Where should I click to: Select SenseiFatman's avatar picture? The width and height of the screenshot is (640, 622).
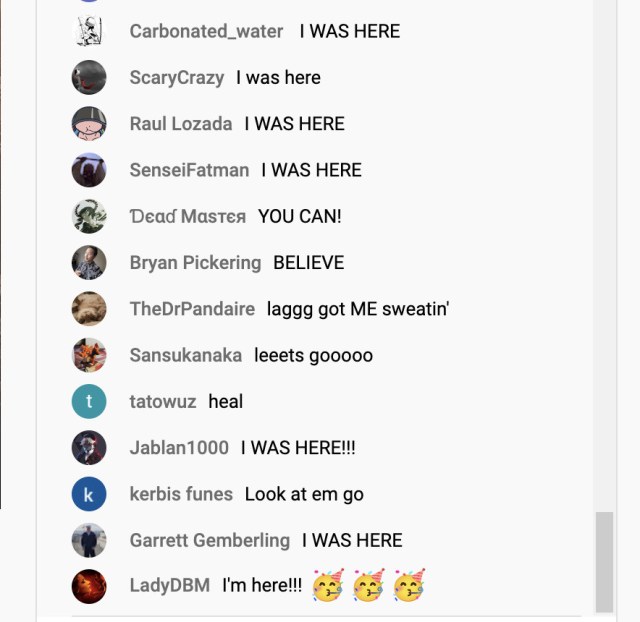89,170
